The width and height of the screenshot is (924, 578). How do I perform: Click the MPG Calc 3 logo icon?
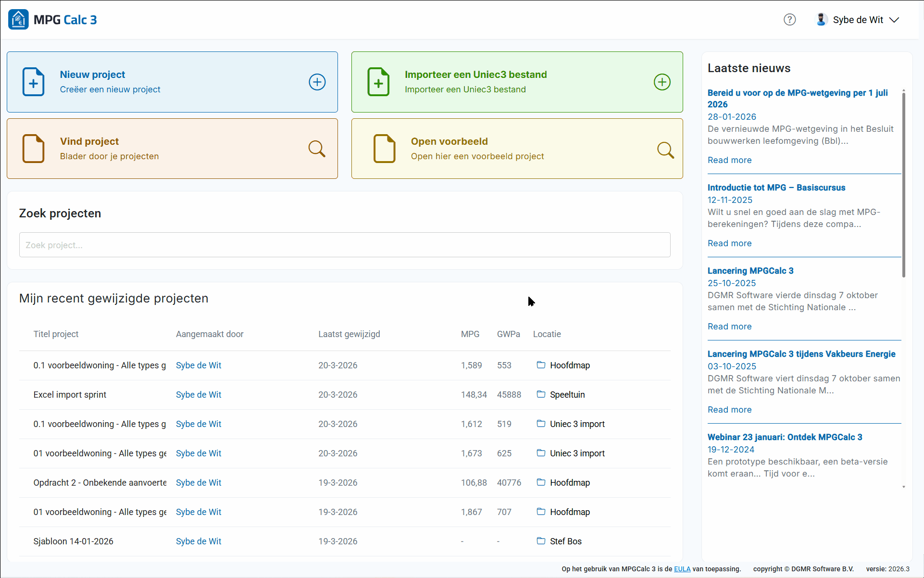(x=18, y=20)
